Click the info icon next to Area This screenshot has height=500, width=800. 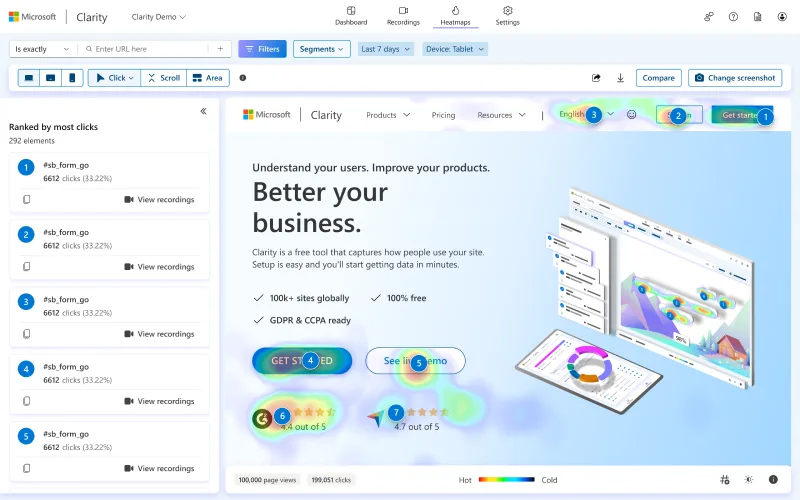(x=243, y=78)
